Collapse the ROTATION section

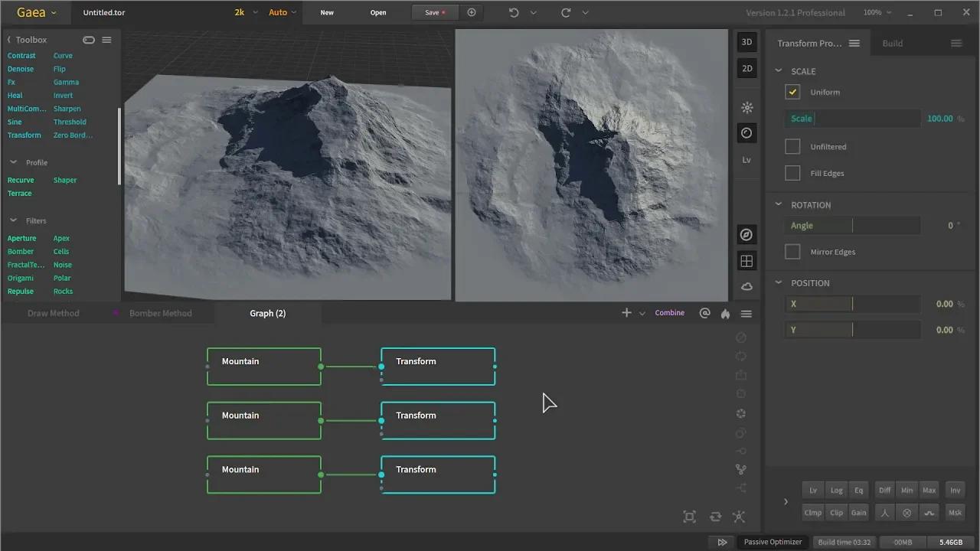click(x=778, y=204)
